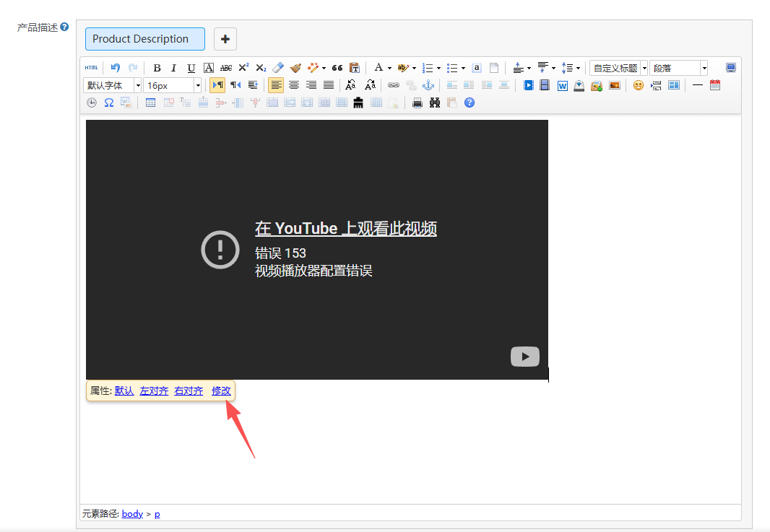770x532 pixels.
Task: Insert an emoticon with the smiley icon
Action: pyautogui.click(x=638, y=85)
